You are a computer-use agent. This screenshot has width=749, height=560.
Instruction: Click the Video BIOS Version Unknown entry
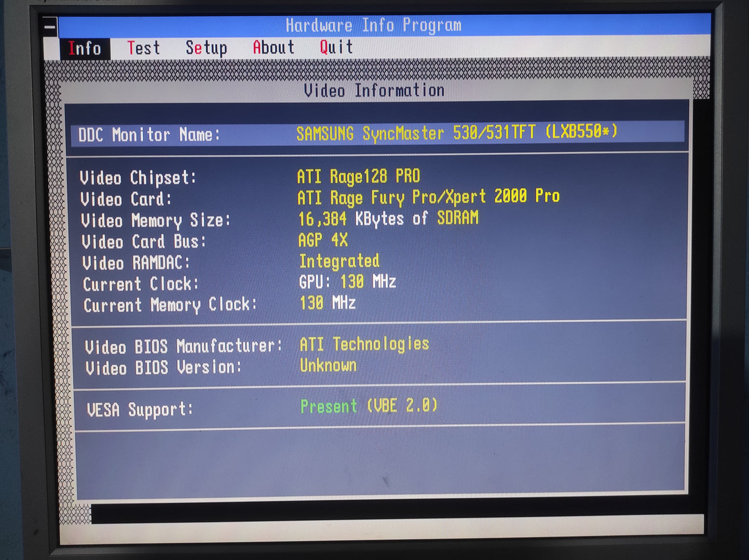(328, 366)
